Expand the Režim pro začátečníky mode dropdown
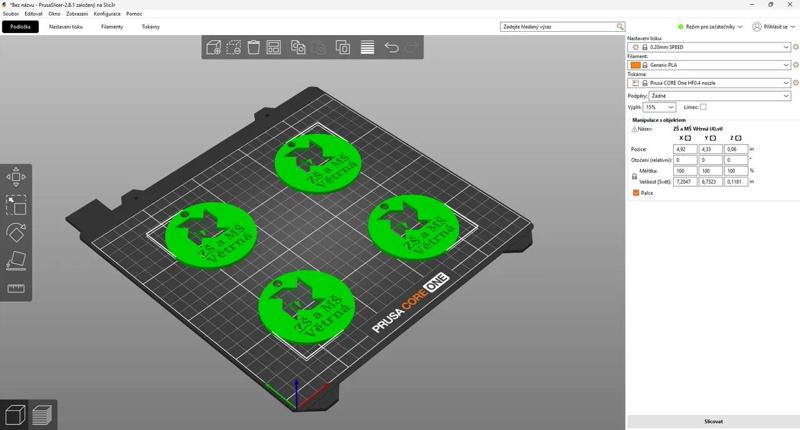 [710, 27]
